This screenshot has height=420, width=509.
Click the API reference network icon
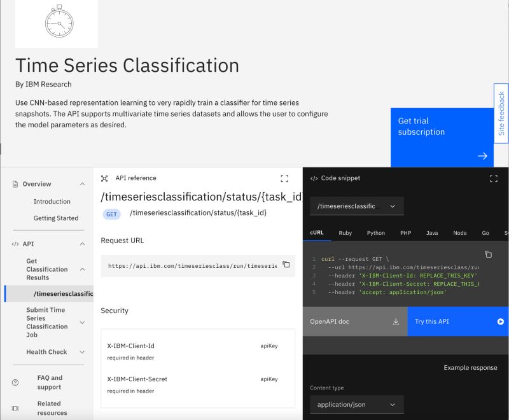104,178
